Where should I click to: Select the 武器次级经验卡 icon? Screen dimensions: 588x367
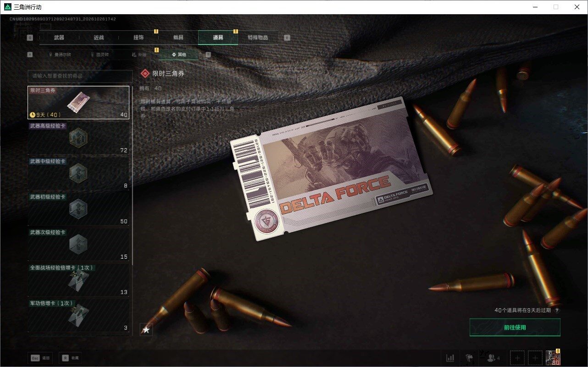click(78, 244)
